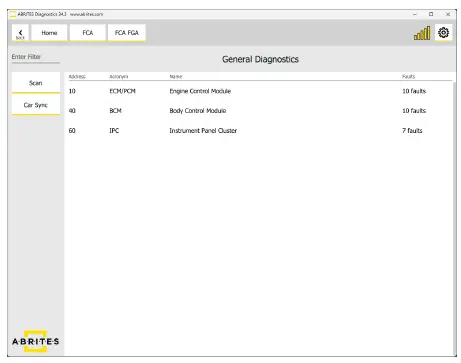Open Engine Control Module entry

pyautogui.click(x=200, y=91)
